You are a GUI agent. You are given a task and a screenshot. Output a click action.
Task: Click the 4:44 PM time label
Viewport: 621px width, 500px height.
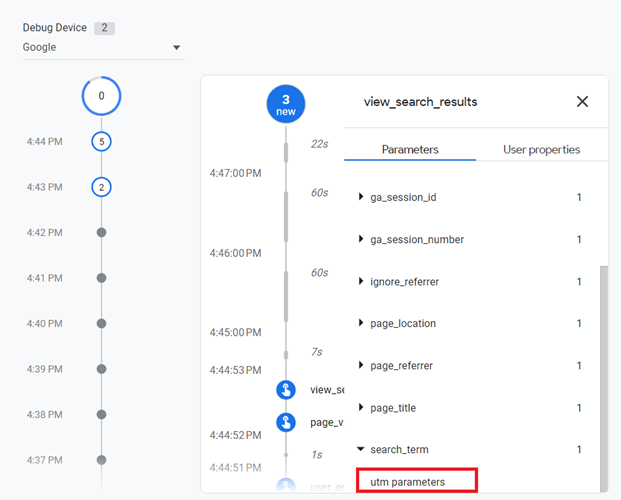point(45,141)
